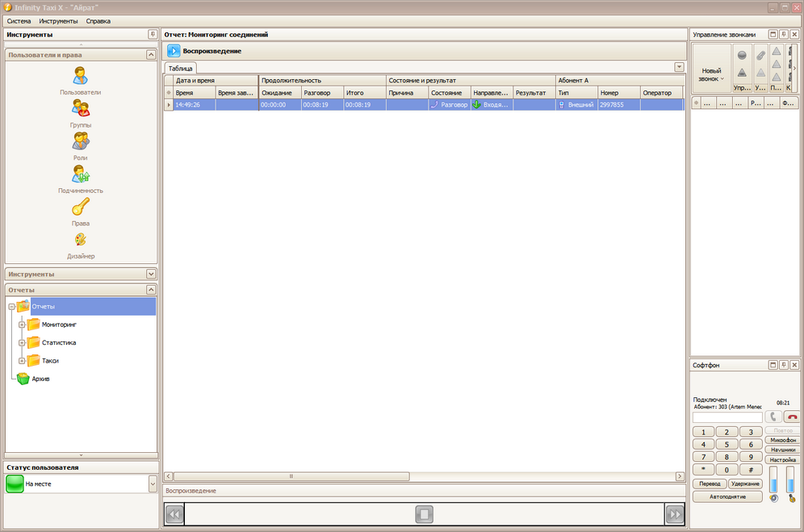Click the red hang-up button
The image size is (804, 532).
[x=792, y=417]
